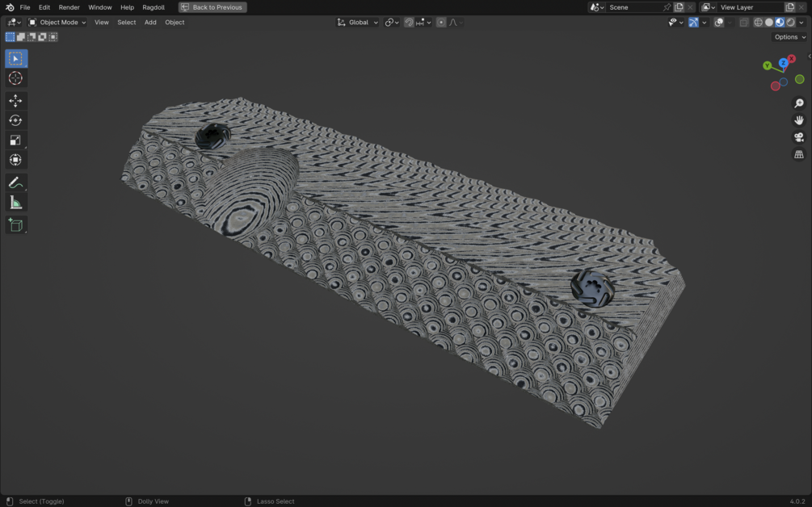Click the new scene copy icon
Image resolution: width=812 pixels, height=507 pixels.
tap(679, 7)
